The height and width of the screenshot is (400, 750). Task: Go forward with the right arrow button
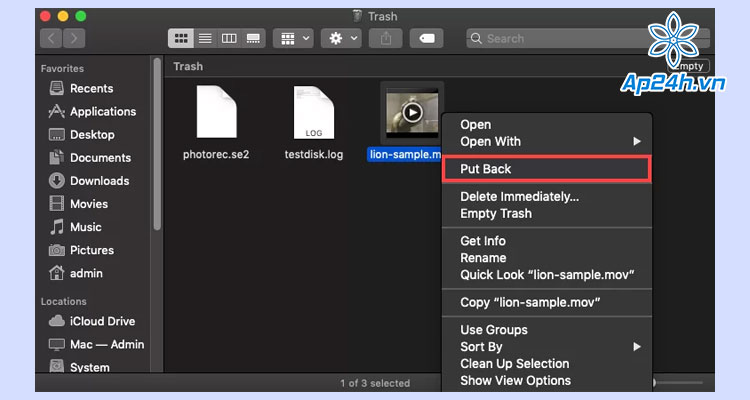click(x=74, y=38)
